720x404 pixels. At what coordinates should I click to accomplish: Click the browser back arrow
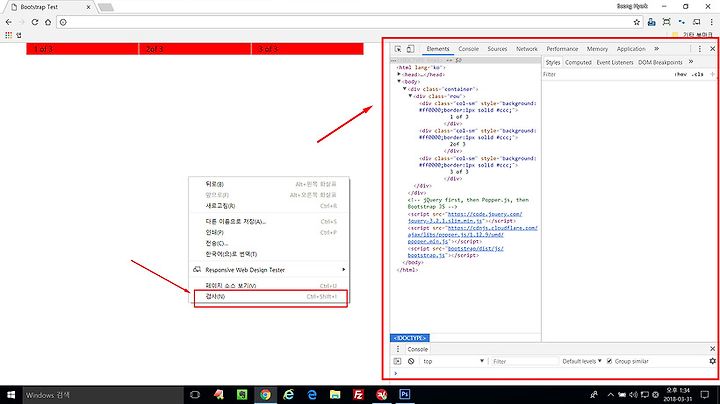click(x=9, y=22)
